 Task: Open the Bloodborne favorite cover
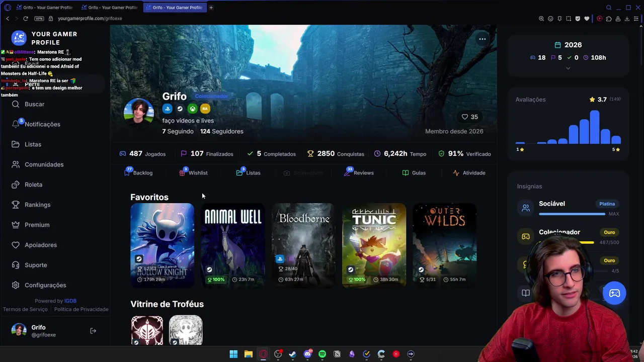pyautogui.click(x=303, y=245)
